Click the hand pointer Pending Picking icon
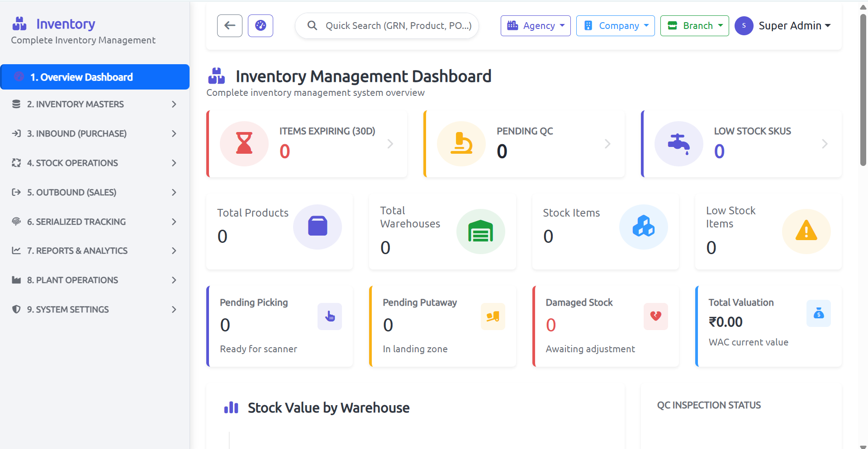The width and height of the screenshot is (868, 449). [x=330, y=317]
